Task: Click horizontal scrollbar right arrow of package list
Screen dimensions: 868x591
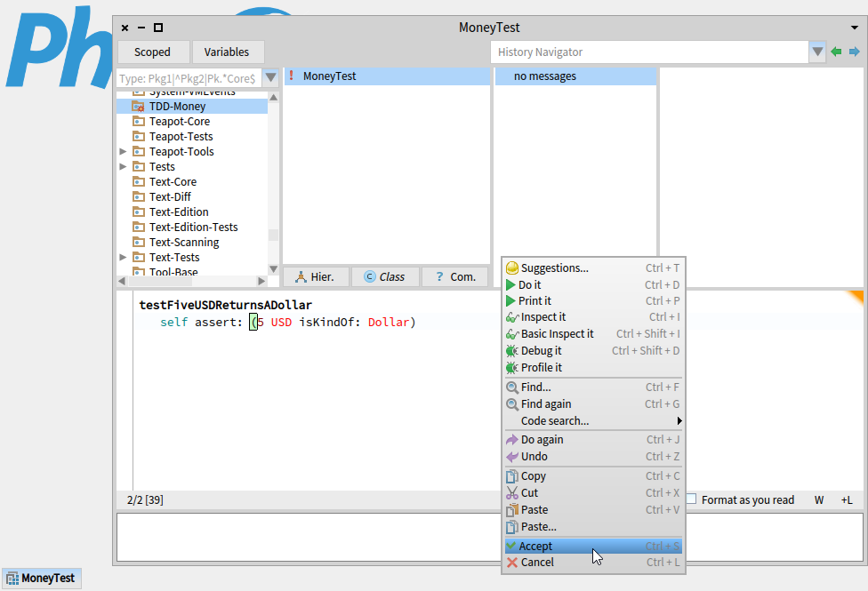Action: [261, 281]
